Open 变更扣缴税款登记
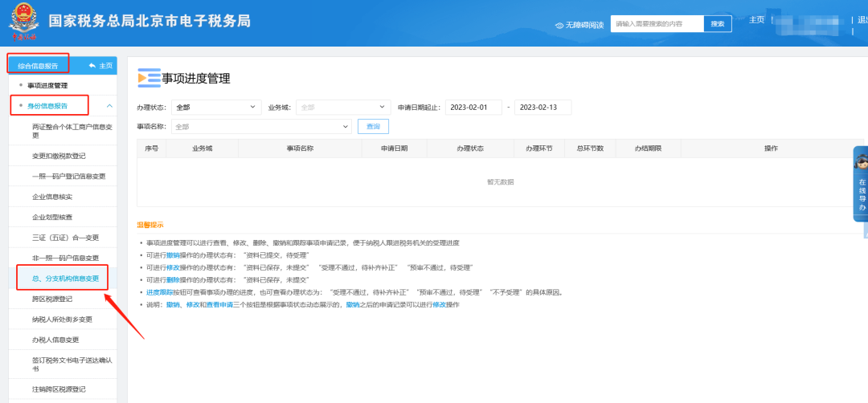868x403 pixels. pos(59,156)
